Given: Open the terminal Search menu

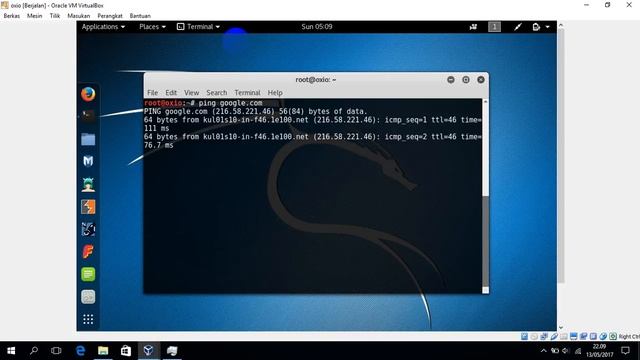Looking at the screenshot, I should (x=216, y=93).
